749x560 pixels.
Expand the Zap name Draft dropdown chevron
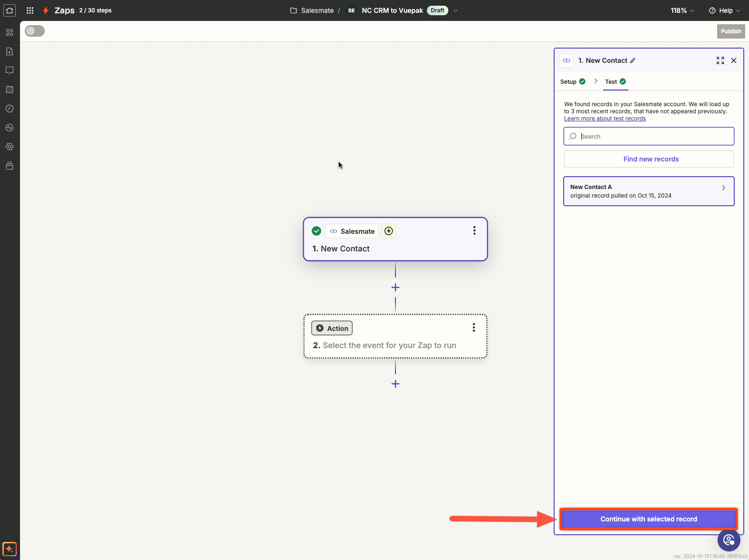455,10
